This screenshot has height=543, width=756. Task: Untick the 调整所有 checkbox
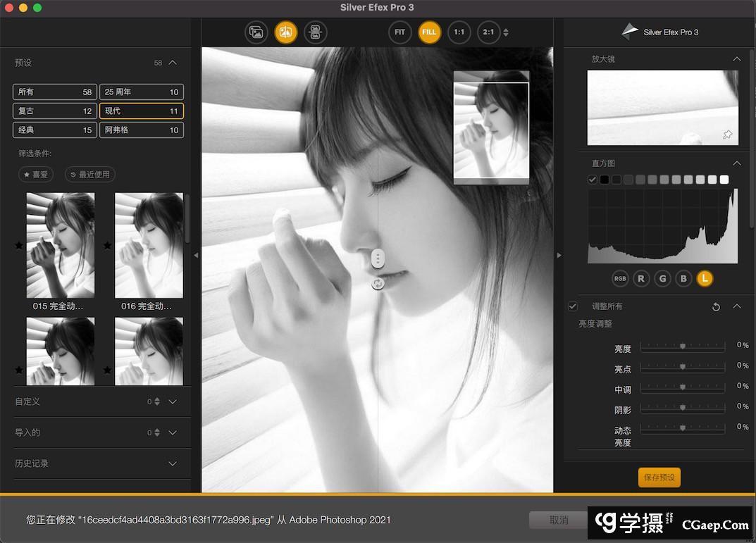(x=573, y=306)
